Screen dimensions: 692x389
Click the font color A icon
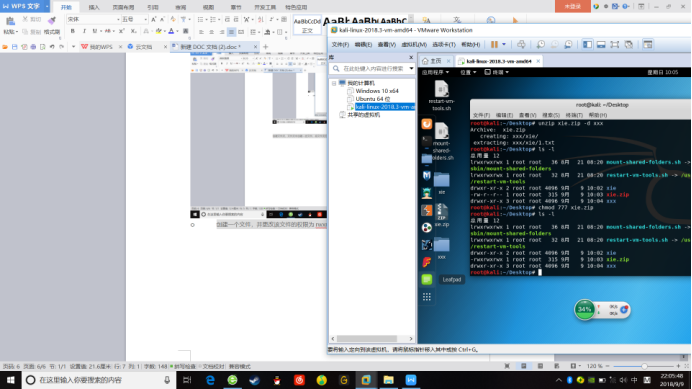click(171, 31)
